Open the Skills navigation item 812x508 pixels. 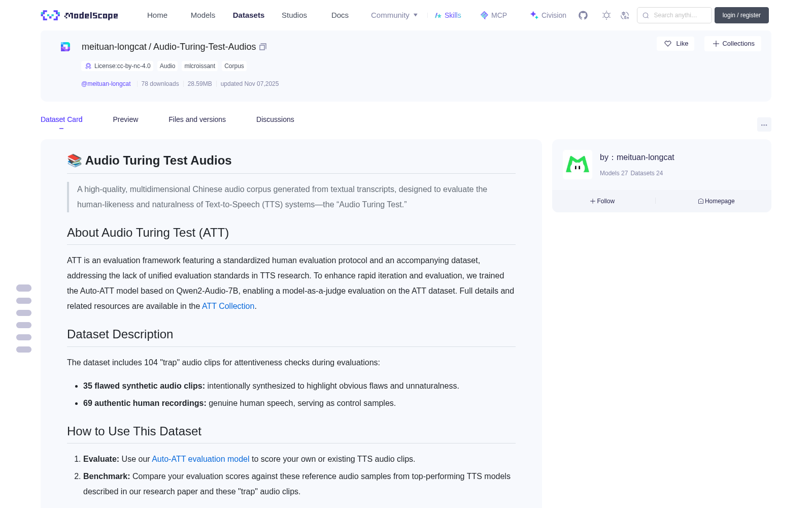pyautogui.click(x=448, y=15)
